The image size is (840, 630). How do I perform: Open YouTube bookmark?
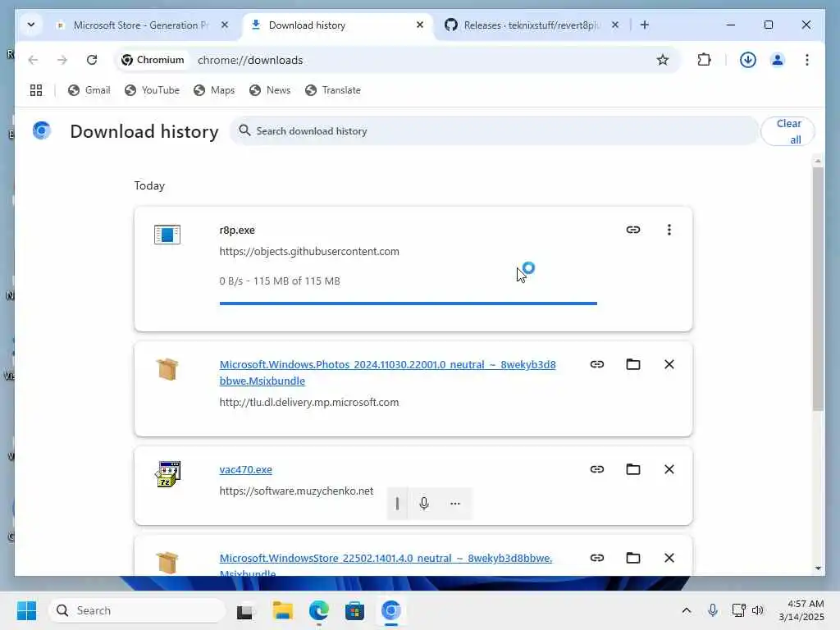(x=152, y=90)
